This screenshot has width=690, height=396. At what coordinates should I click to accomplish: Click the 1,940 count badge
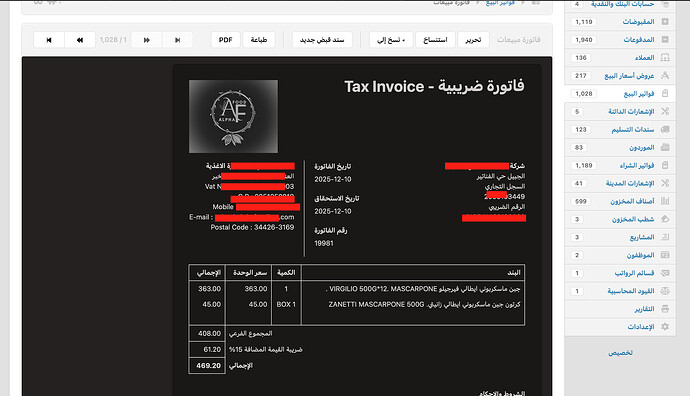584,40
